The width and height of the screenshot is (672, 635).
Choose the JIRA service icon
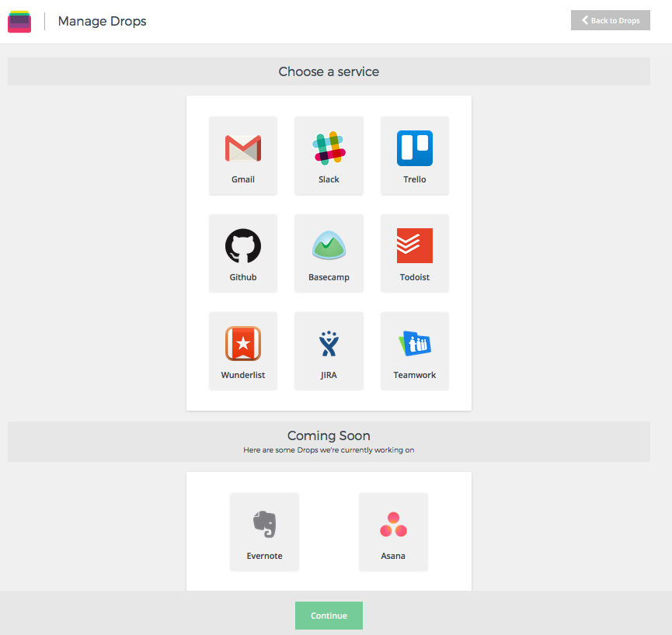[x=329, y=343]
